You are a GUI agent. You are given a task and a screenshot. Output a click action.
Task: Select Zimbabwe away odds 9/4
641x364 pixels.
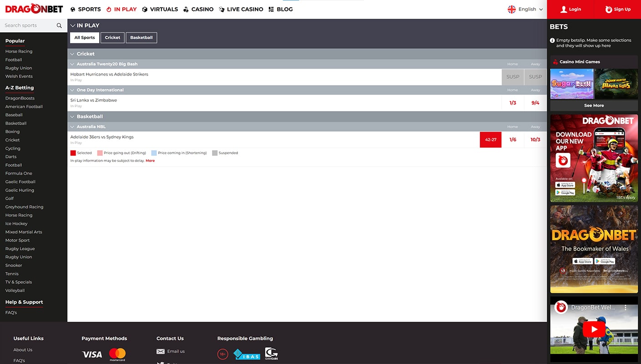pyautogui.click(x=535, y=103)
